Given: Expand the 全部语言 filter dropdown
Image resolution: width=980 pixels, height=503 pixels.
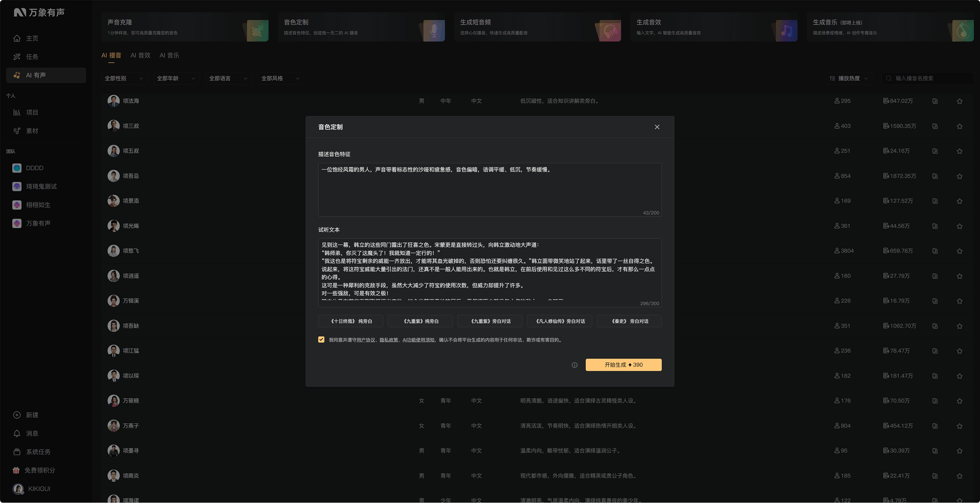Looking at the screenshot, I should [228, 78].
